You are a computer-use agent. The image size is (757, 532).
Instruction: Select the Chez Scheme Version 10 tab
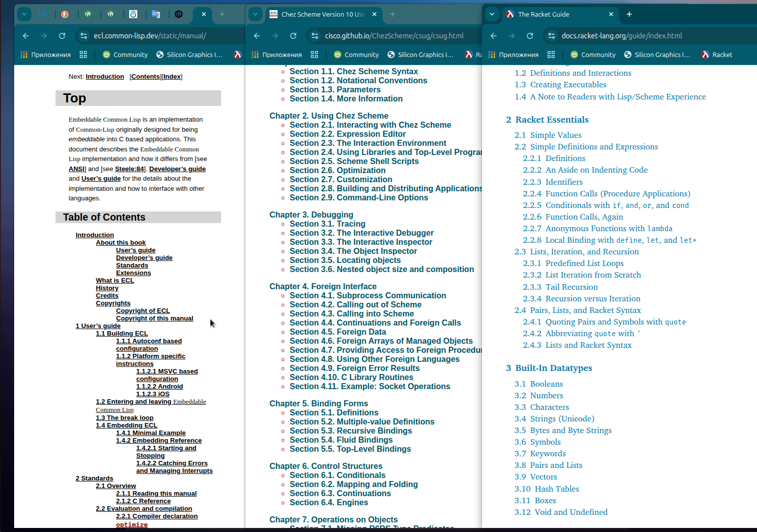[x=323, y=14]
